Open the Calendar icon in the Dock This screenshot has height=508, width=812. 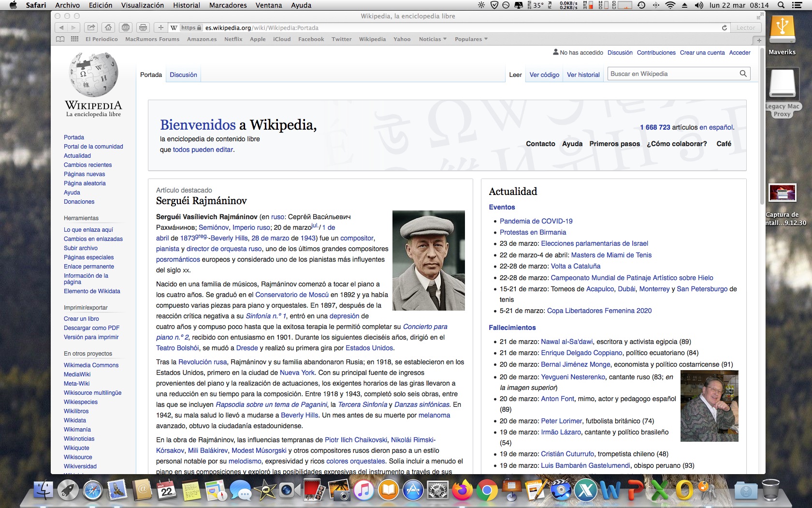pos(167,491)
